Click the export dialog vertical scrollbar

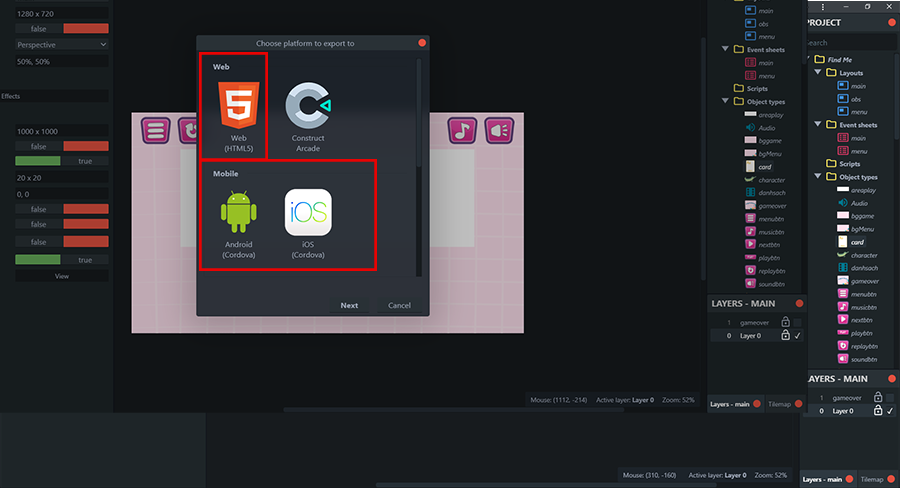pos(419,112)
